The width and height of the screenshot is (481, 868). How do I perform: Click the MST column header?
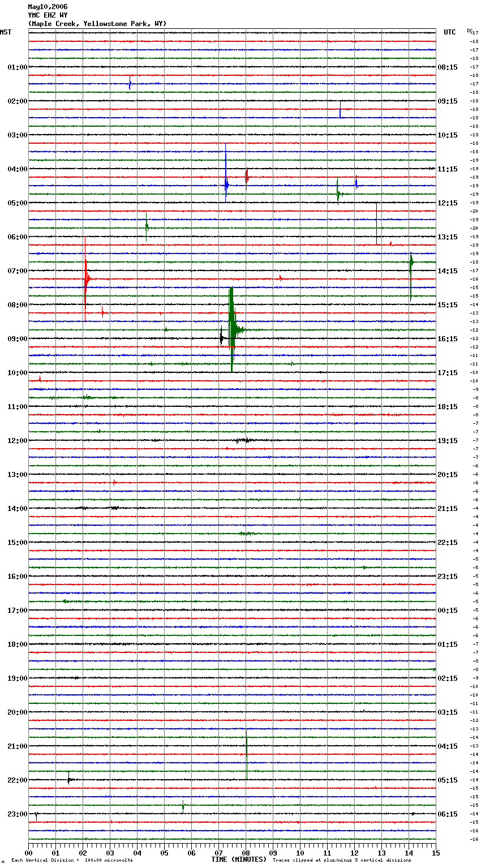[6, 32]
